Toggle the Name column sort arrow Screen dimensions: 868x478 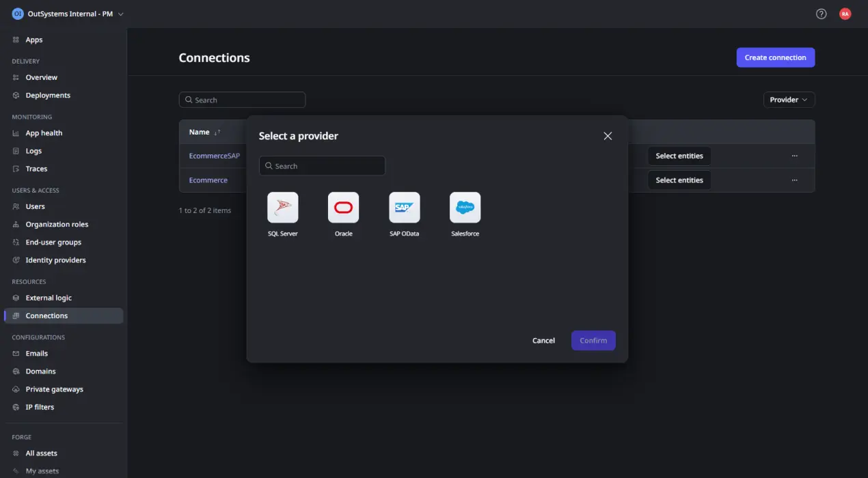pos(215,132)
